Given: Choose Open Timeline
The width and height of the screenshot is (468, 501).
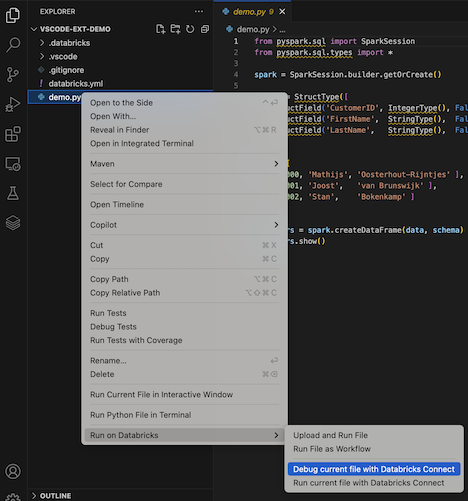Looking at the screenshot, I should [184, 205].
